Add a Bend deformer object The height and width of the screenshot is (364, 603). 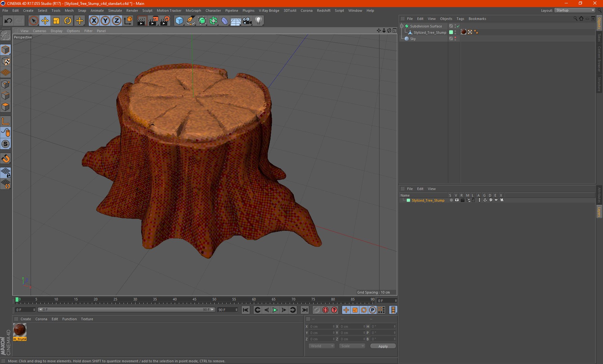tap(225, 21)
